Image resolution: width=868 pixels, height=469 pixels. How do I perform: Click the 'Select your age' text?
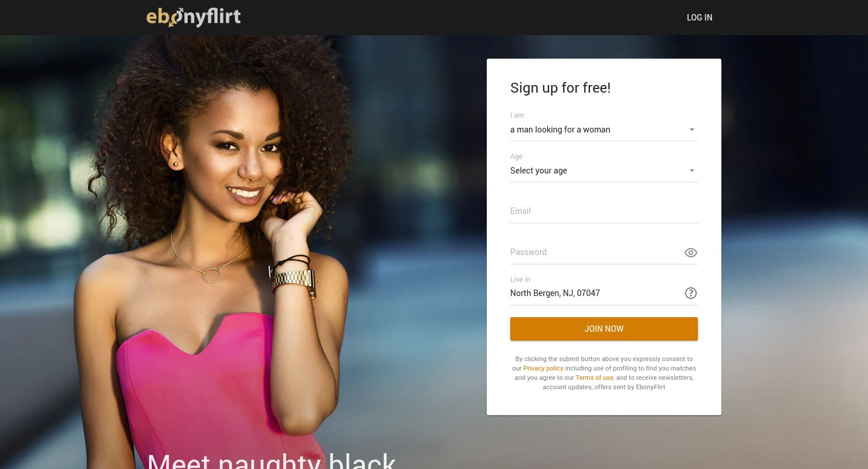pyautogui.click(x=538, y=171)
